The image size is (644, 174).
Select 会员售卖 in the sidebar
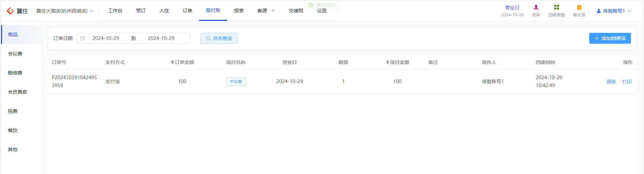(x=22, y=92)
